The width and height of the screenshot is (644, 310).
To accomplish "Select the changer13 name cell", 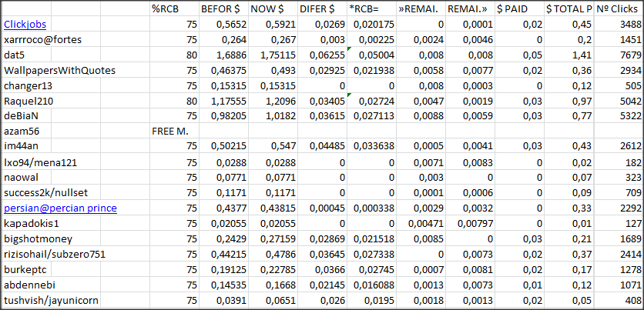I will point(26,85).
